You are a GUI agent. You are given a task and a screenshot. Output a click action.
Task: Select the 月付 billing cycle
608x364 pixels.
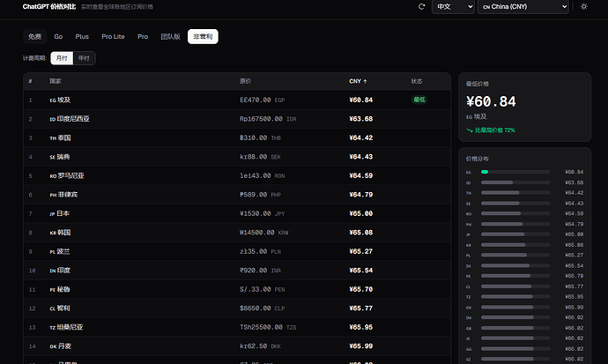coord(62,58)
